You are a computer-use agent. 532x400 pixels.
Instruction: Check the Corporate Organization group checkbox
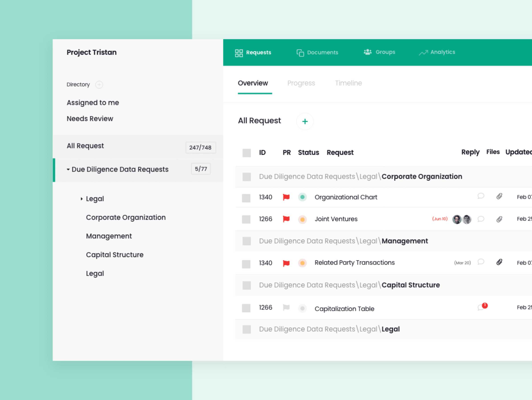247,177
